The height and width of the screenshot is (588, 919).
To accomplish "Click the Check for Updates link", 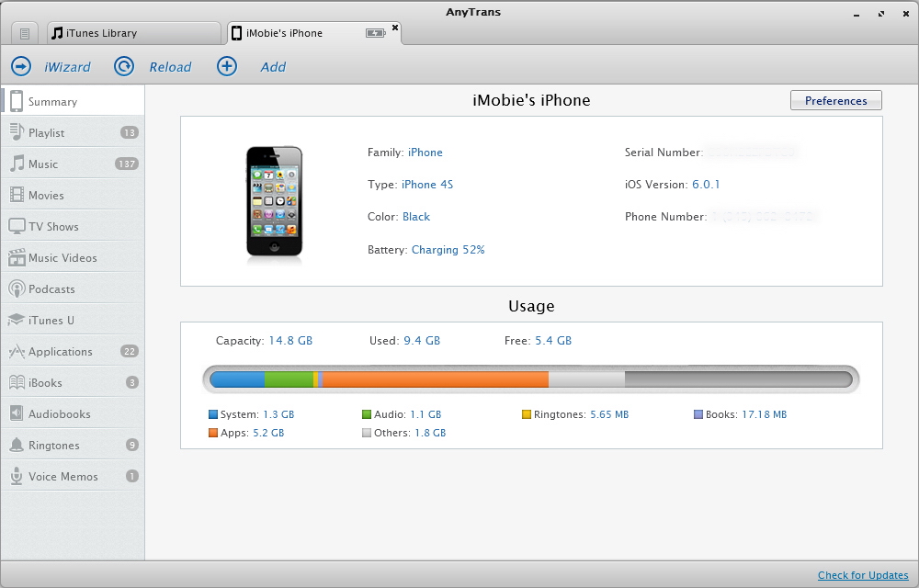I will point(863,575).
